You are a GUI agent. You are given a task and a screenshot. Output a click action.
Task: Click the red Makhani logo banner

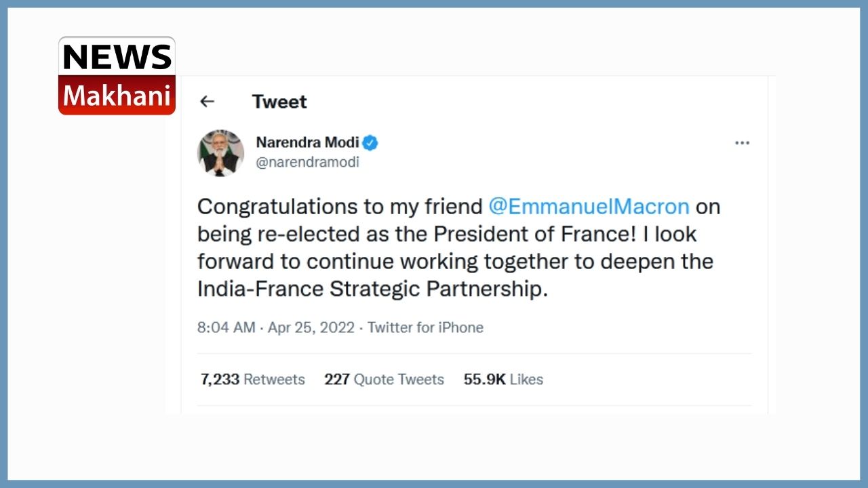(117, 96)
